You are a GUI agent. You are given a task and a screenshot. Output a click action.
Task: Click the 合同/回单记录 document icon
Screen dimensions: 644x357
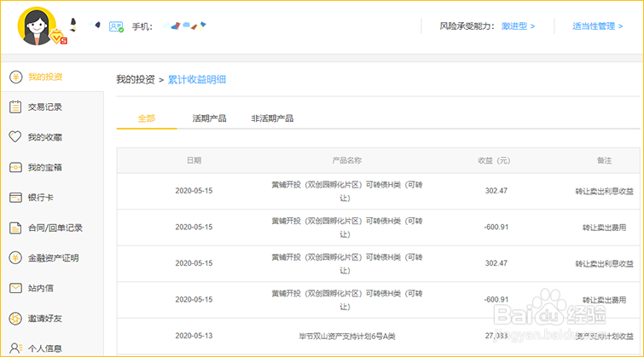click(15, 227)
